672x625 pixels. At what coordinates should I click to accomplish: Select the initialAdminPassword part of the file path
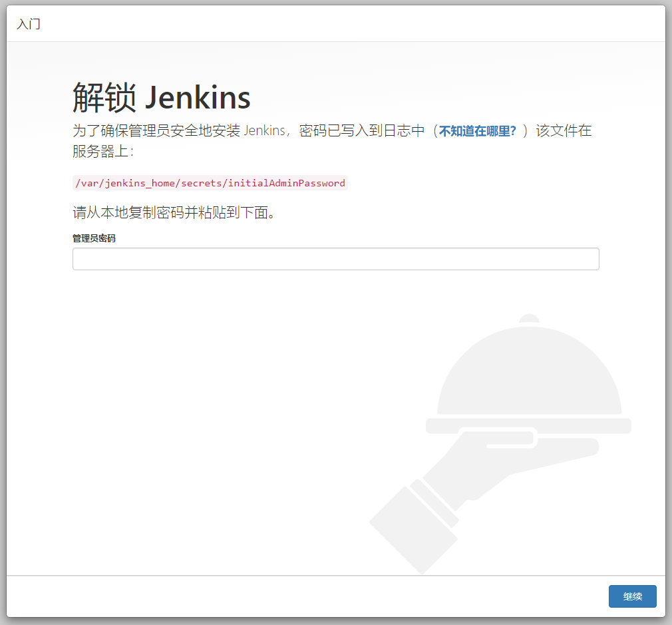coord(287,183)
